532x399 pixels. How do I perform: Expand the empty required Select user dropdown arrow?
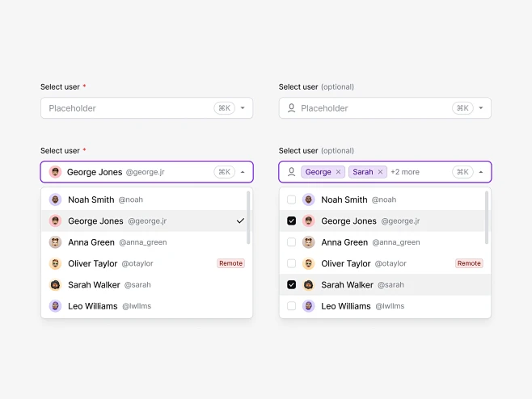click(243, 108)
